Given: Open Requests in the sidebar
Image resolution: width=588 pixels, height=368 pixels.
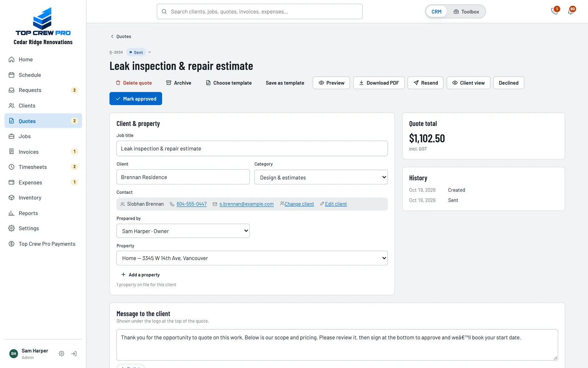Looking at the screenshot, I should (x=43, y=90).
